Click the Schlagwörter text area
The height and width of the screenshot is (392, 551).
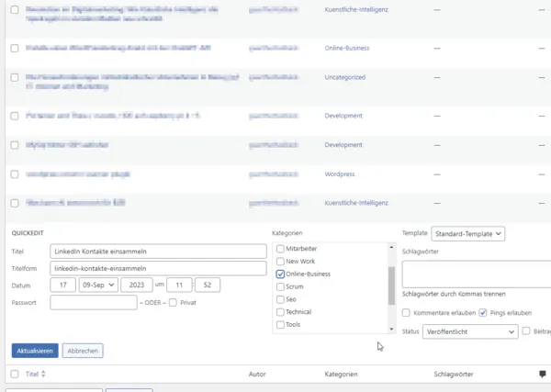tap(477, 274)
